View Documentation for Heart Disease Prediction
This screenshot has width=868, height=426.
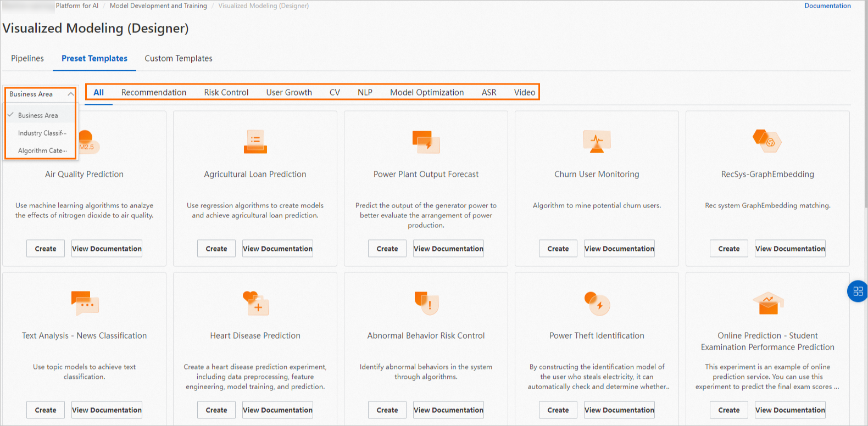(277, 410)
